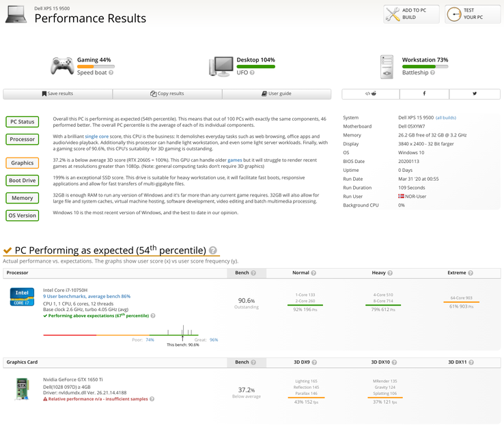Select the Graphics section button
Screen dimensions: 504x425
(x=22, y=163)
